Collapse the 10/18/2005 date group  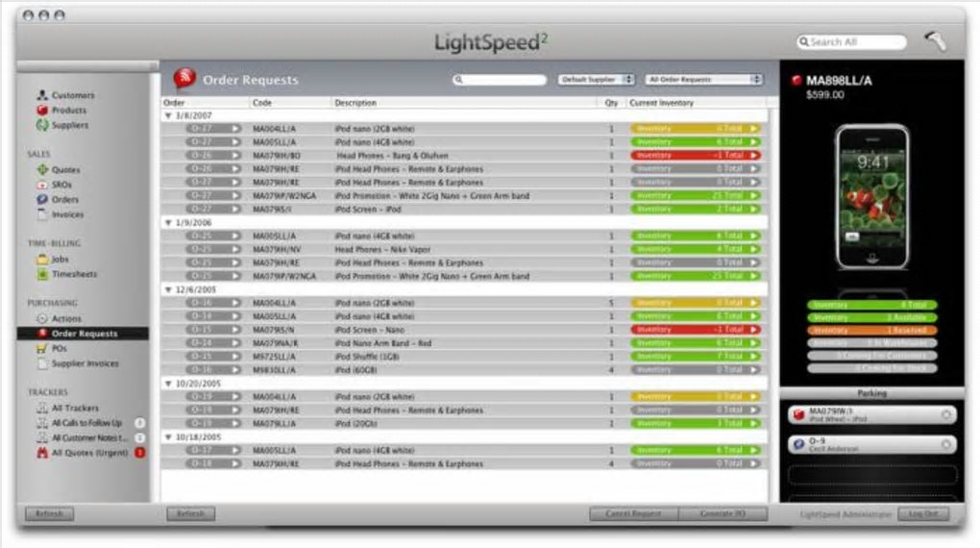pos(168,437)
